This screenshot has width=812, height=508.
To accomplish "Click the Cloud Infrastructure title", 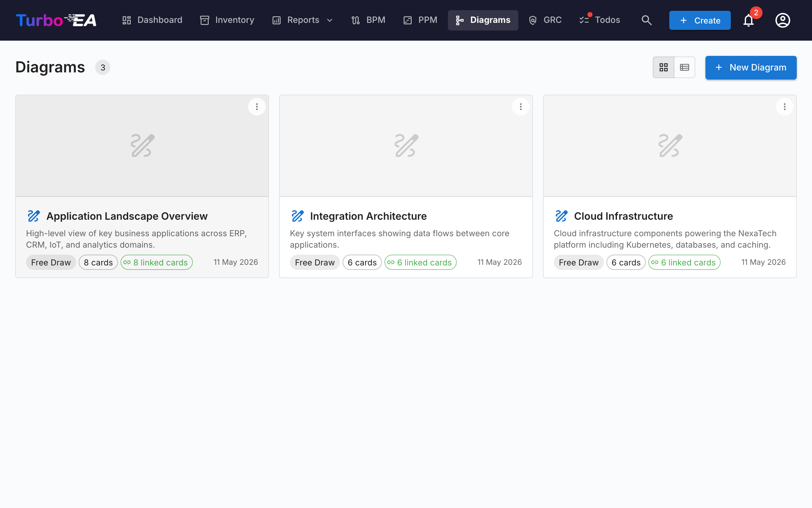I will point(623,216).
